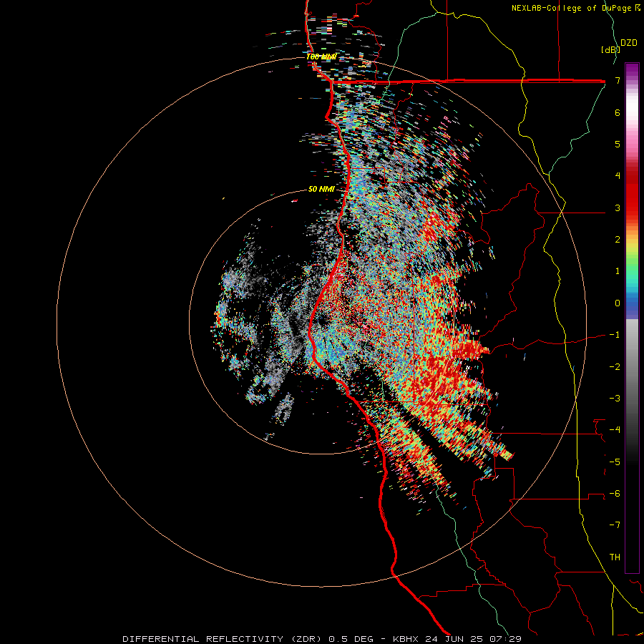The height and width of the screenshot is (644, 644).
Task: Pick the -1 dB scale label
Action: 615,335
